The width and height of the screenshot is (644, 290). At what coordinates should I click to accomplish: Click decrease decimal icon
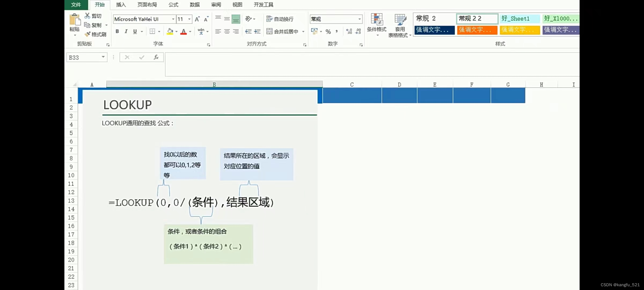pyautogui.click(x=358, y=31)
